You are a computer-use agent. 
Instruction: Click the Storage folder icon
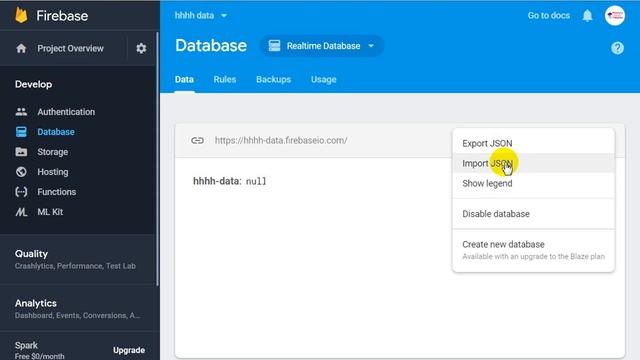pos(21,152)
